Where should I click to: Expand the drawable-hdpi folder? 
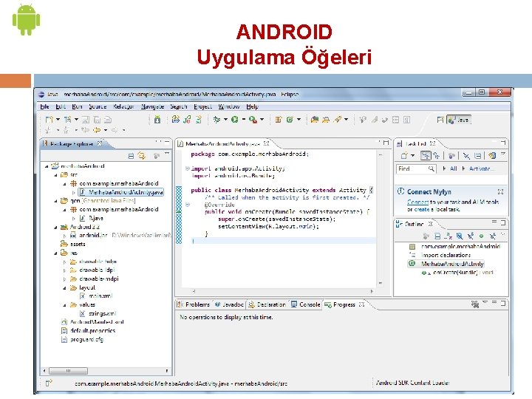click(64, 262)
